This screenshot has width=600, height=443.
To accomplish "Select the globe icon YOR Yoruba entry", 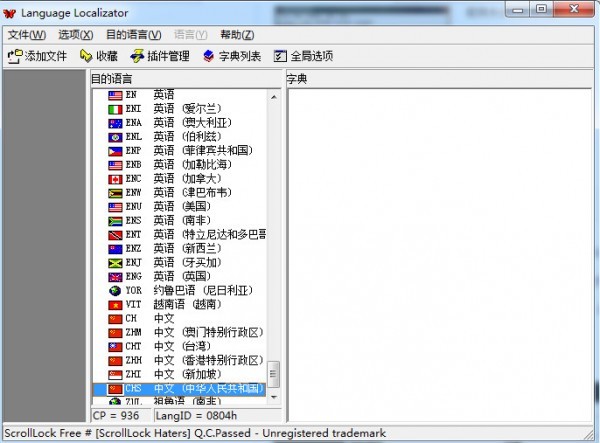I will point(179,291).
